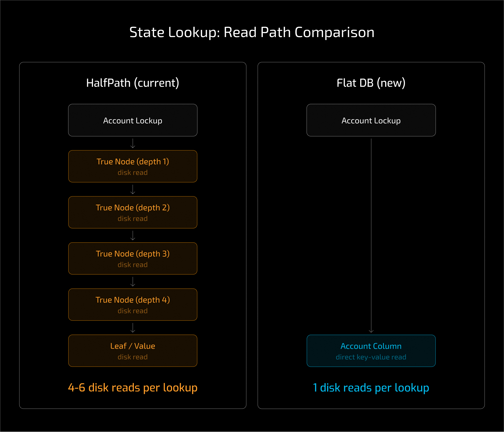Screen dimensions: 504x432
Task: Click the 1 disk reads per lookup text
Action: [x=371, y=388]
